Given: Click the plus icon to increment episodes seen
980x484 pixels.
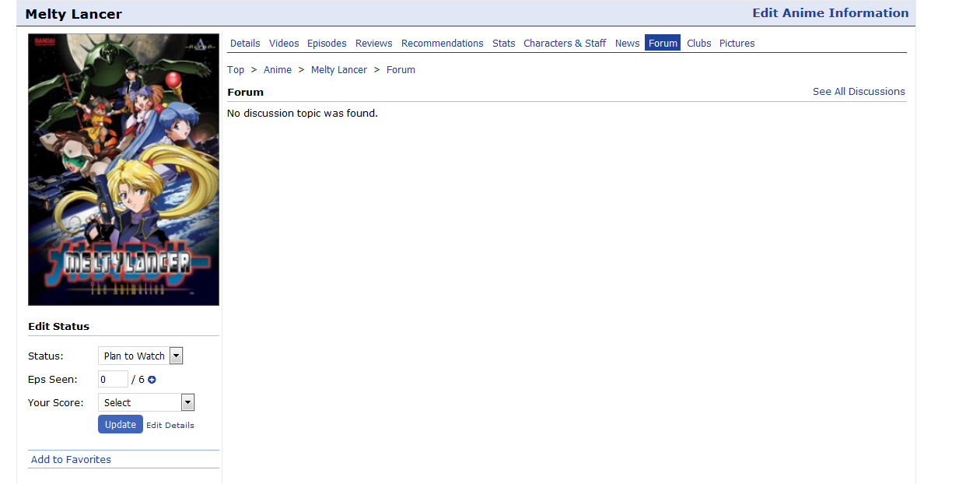Looking at the screenshot, I should 152,380.
